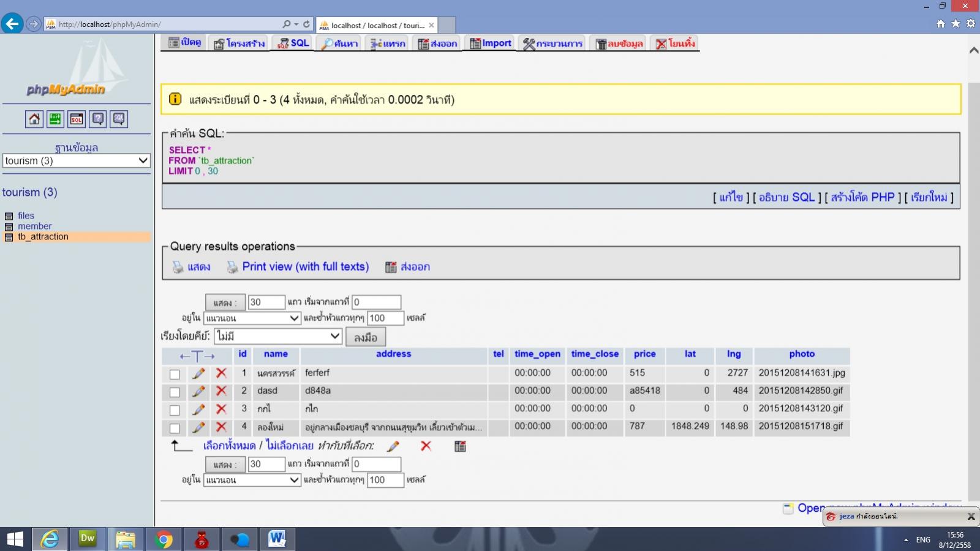Viewport: 980px width, 551px height.
Task: Open the Import tab
Action: click(490, 43)
